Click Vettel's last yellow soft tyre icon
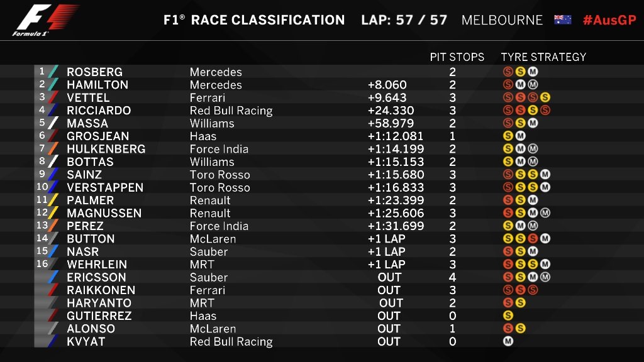 [545, 97]
